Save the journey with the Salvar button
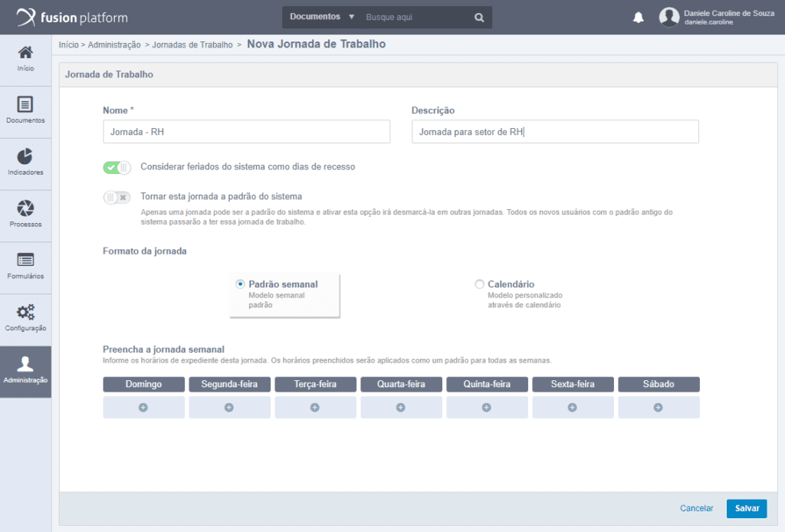 [x=746, y=508]
